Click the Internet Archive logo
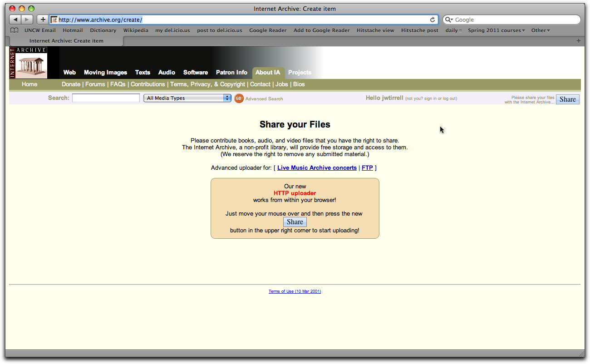The image size is (590, 364). click(28, 63)
